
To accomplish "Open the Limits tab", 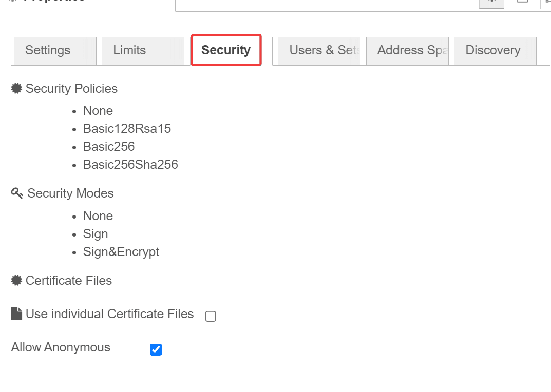I will coord(129,50).
